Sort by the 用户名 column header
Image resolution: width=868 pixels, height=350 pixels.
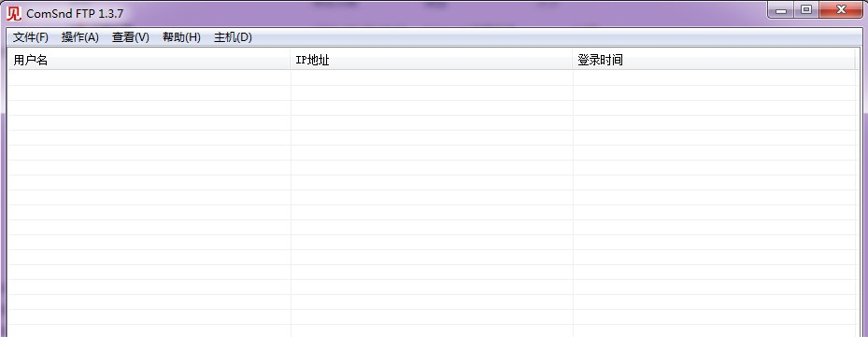[x=149, y=61]
